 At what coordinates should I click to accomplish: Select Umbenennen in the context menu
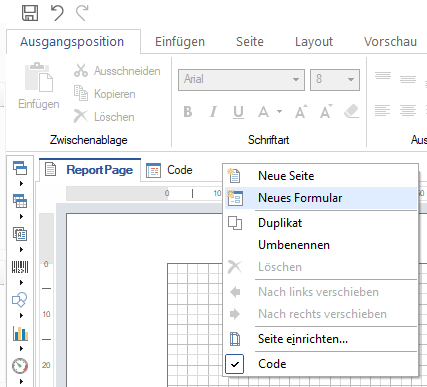click(321, 245)
